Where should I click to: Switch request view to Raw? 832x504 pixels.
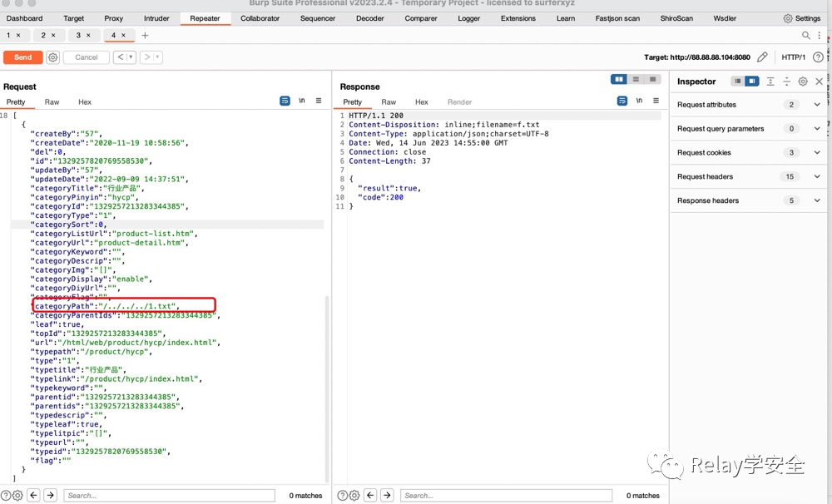pos(52,101)
